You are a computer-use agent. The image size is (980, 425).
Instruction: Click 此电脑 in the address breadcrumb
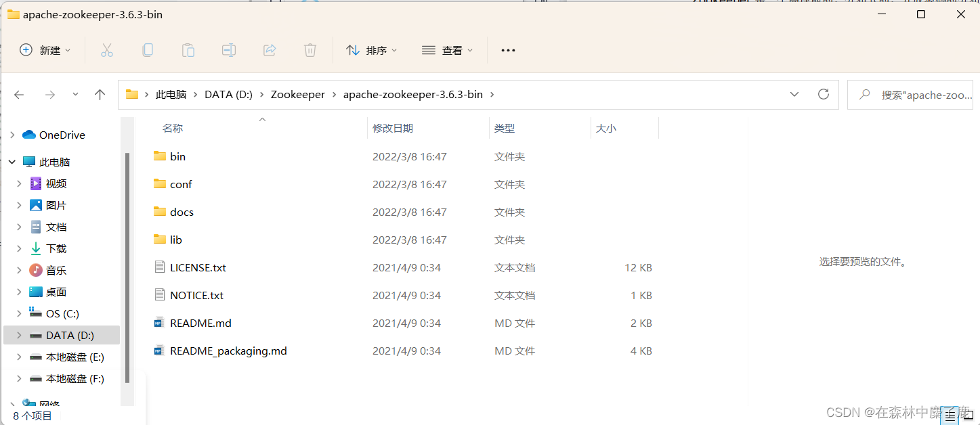tap(171, 95)
